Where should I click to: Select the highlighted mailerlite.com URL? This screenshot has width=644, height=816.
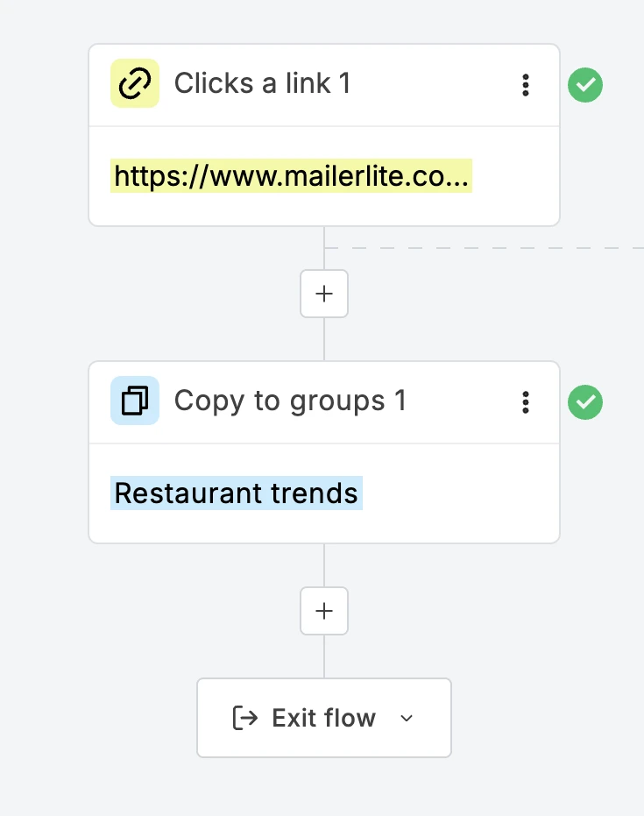[x=291, y=175]
